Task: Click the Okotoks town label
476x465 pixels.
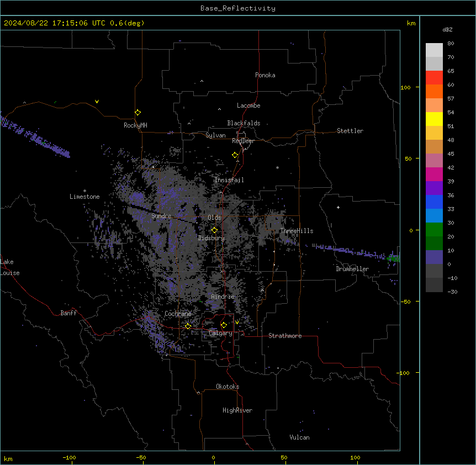Action: pos(228,387)
